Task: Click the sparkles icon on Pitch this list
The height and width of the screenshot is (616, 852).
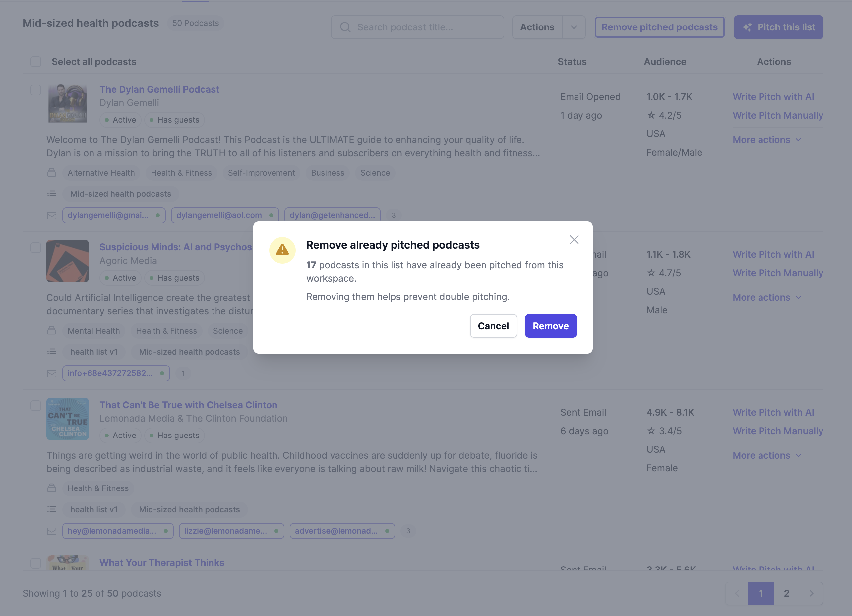Action: [748, 27]
